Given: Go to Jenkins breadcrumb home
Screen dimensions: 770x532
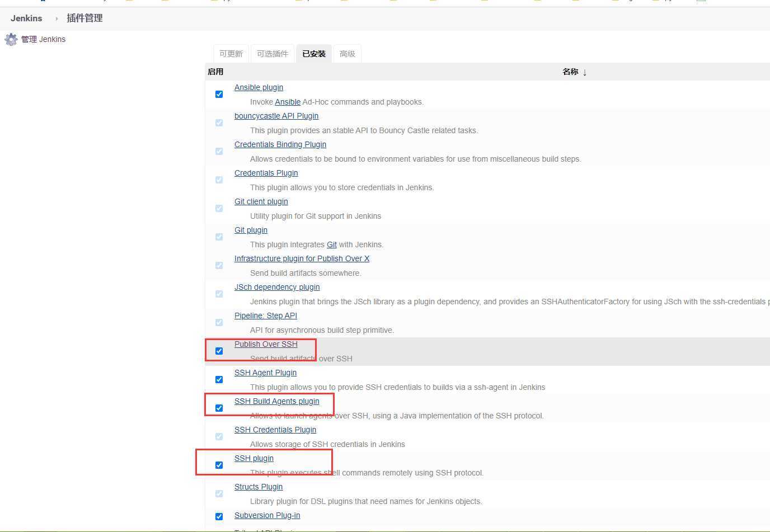Looking at the screenshot, I should (x=26, y=18).
